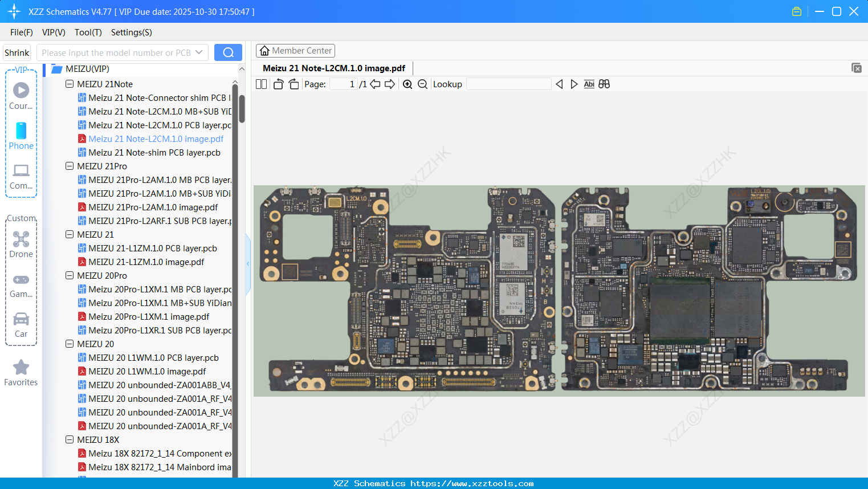Image resolution: width=868 pixels, height=489 pixels.
Task: Go to the previous page arrow
Action: point(375,84)
